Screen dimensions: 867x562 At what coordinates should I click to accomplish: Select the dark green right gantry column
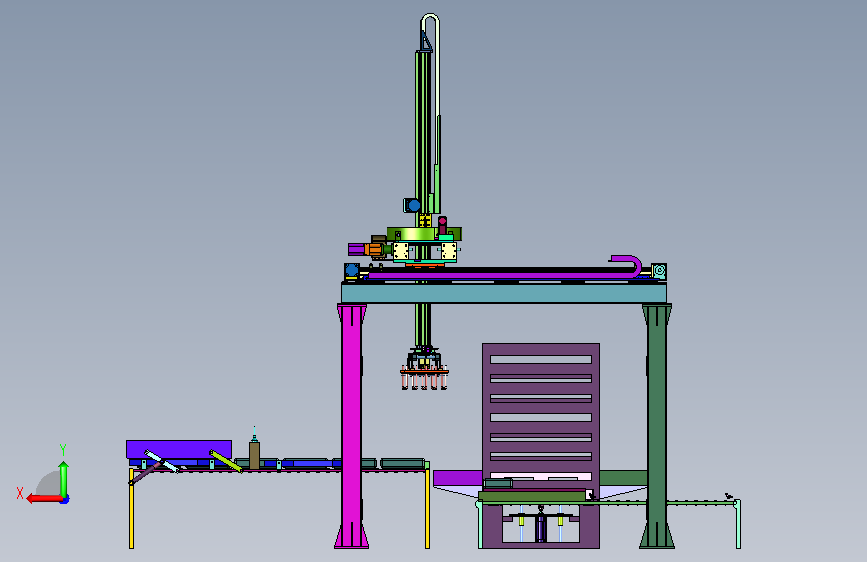[657, 426]
